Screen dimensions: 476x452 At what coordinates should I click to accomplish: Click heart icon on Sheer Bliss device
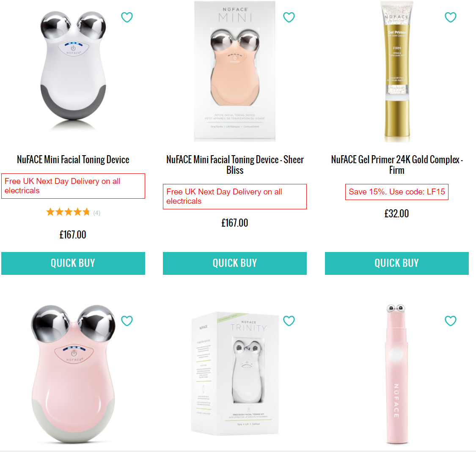289,17
